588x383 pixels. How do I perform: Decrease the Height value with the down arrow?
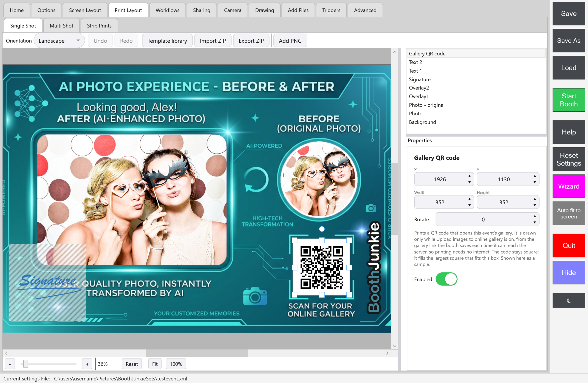(x=534, y=206)
